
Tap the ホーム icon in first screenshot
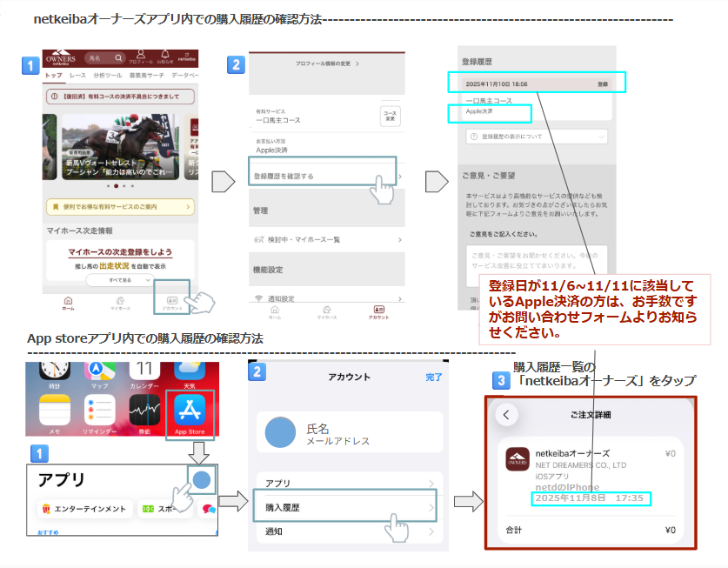[x=68, y=302]
